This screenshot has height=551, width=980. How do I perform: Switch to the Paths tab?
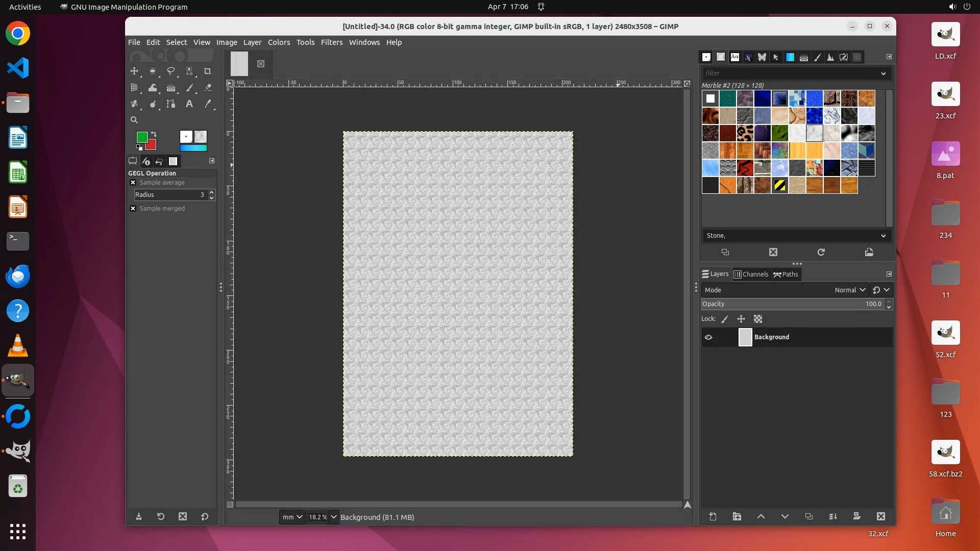tap(786, 274)
